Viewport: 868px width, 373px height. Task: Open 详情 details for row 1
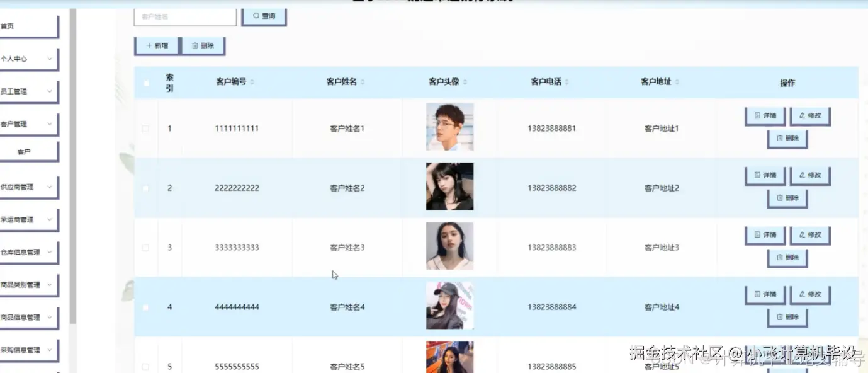point(765,116)
